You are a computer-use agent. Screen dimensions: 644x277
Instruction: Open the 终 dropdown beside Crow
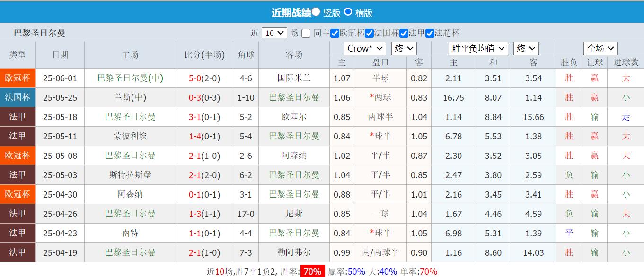[x=404, y=48]
